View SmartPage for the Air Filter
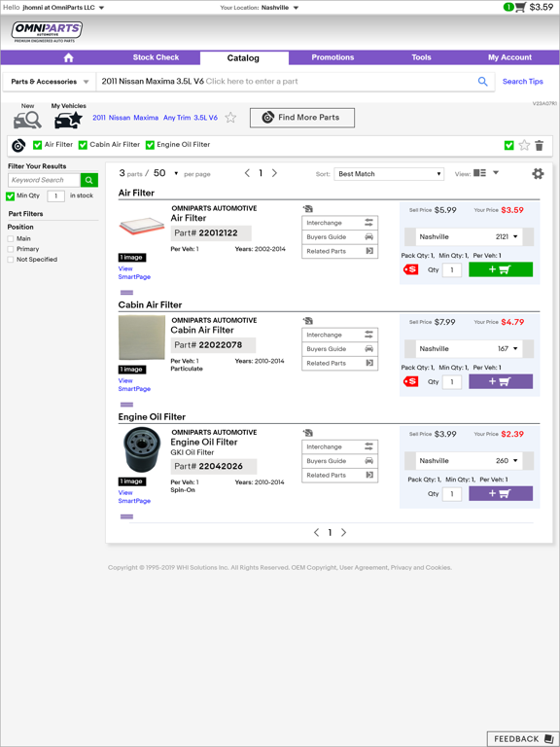Image resolution: width=560 pixels, height=747 pixels. [x=134, y=273]
